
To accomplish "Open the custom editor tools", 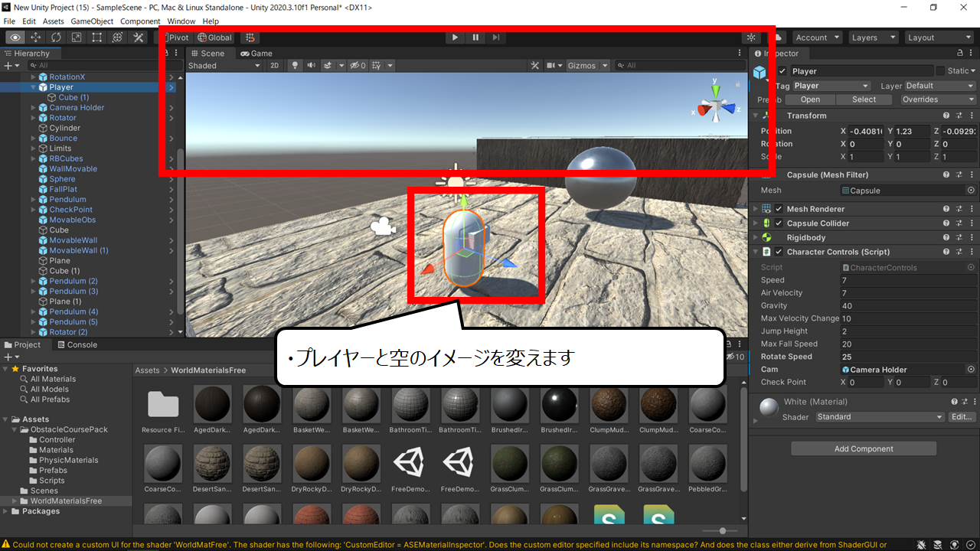I will 139,37.
